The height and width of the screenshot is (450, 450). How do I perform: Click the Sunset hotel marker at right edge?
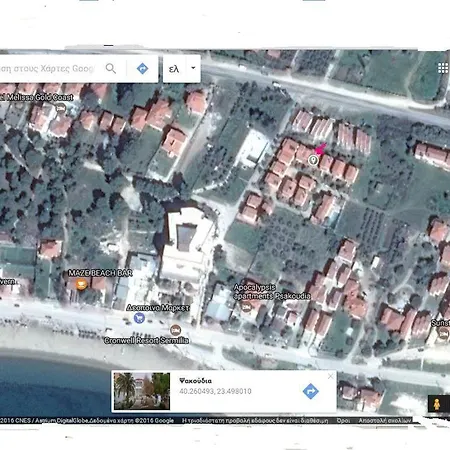[443, 333]
